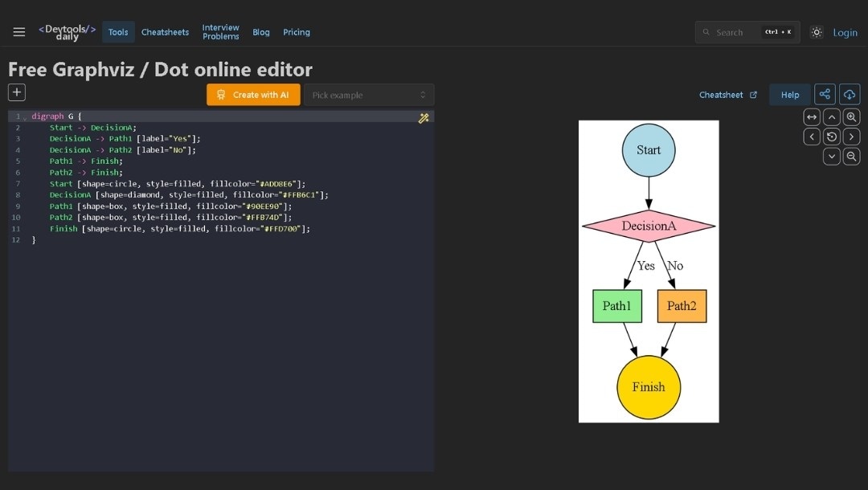The image size is (868, 490).
Task: Click the magic wand format code icon
Action: pos(424,118)
